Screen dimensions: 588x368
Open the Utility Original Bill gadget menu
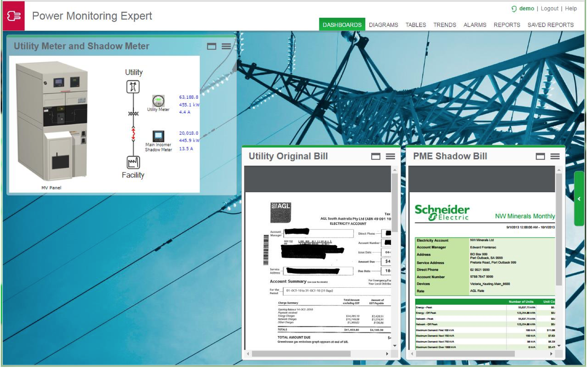coord(390,156)
